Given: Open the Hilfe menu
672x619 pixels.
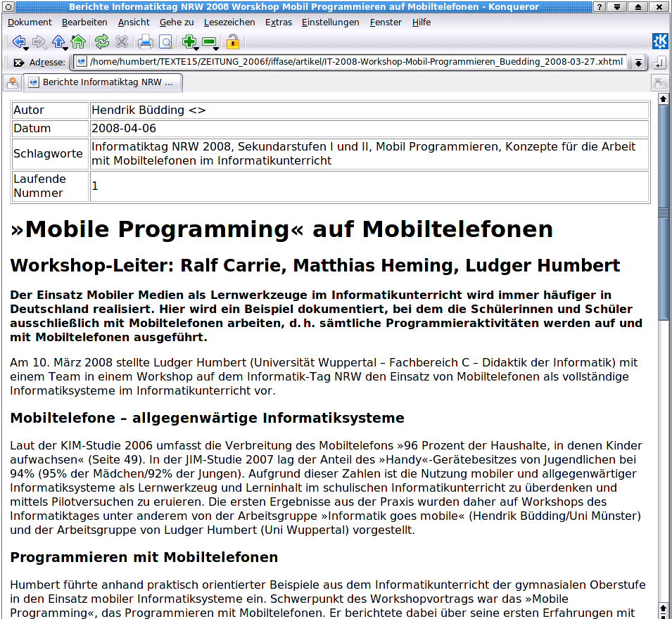Looking at the screenshot, I should (421, 23).
